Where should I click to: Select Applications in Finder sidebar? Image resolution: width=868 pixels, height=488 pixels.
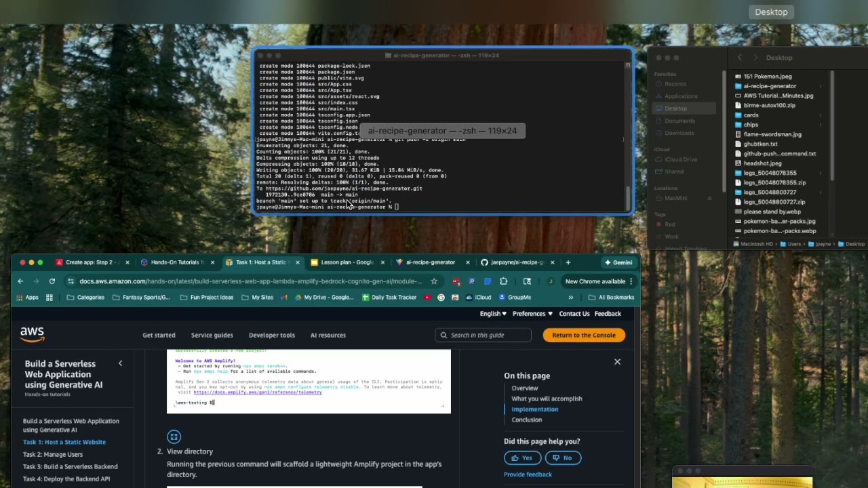tap(681, 96)
